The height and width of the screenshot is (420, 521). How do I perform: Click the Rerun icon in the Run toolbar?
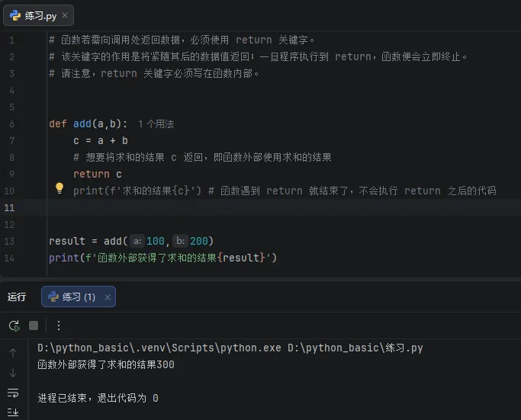[x=14, y=325]
